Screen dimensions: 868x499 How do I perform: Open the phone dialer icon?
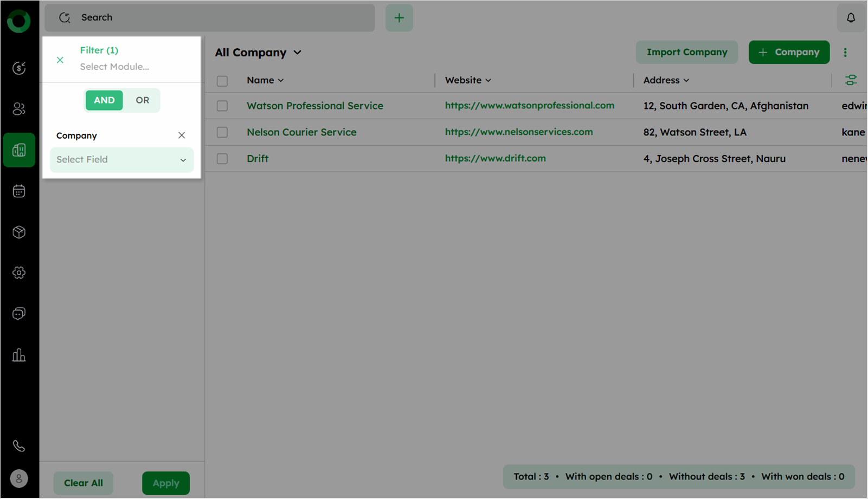pyautogui.click(x=19, y=446)
